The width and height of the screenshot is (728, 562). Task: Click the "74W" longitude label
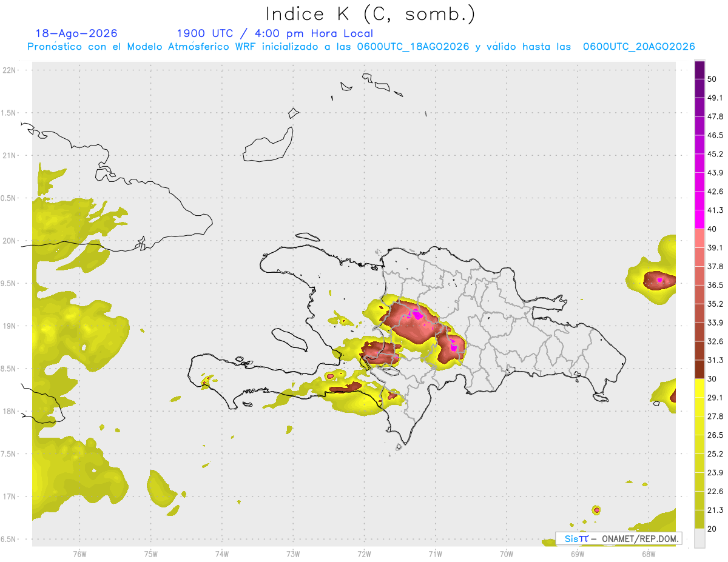222,554
